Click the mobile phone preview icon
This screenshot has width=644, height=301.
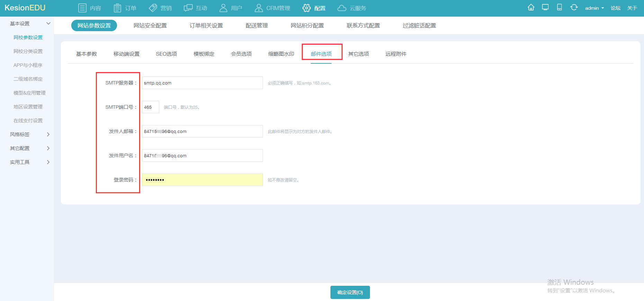point(559,8)
